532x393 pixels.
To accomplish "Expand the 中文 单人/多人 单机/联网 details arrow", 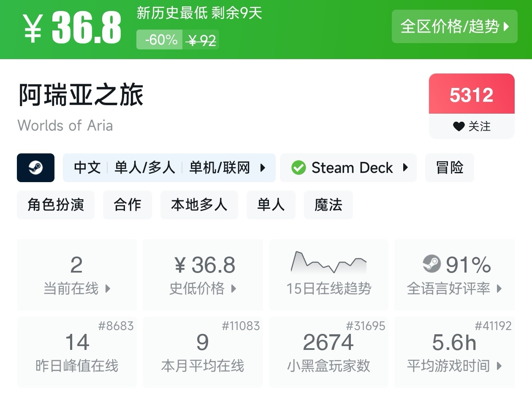I will (263, 168).
